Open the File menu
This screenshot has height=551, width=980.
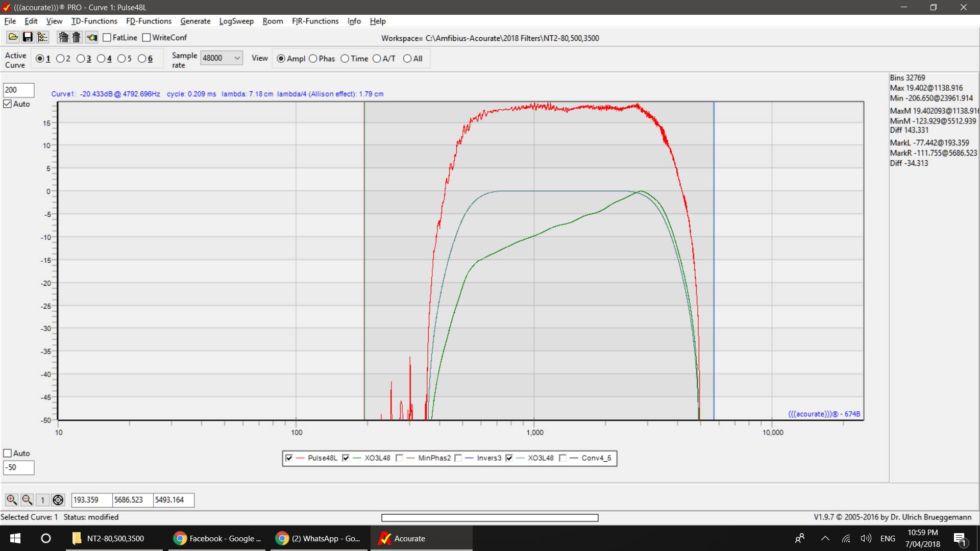(10, 21)
